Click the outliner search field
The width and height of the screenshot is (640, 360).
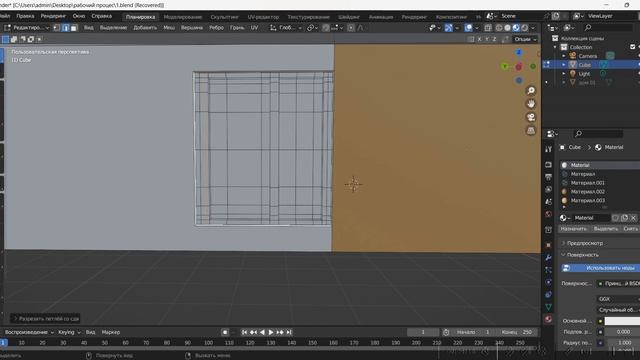(608, 28)
